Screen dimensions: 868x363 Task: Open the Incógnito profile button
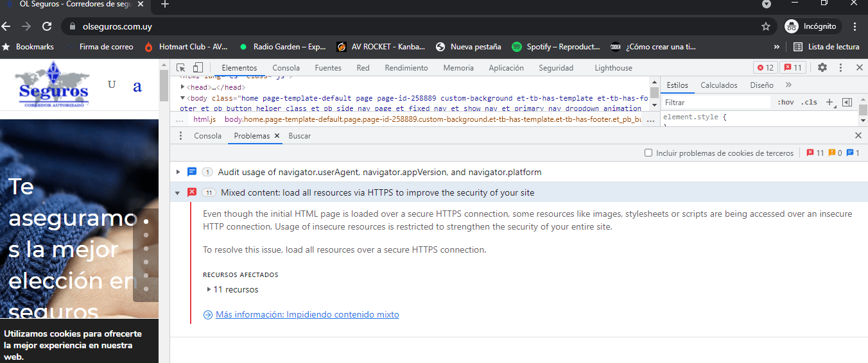[812, 26]
